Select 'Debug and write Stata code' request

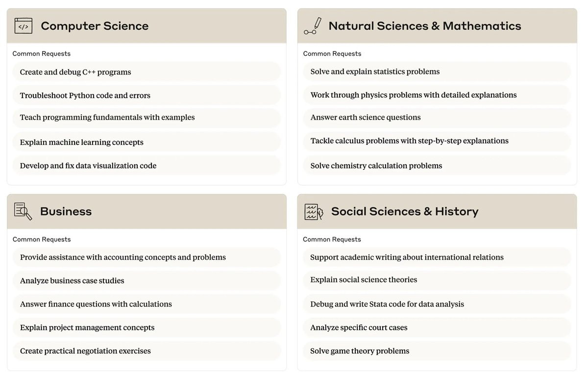[387, 304]
